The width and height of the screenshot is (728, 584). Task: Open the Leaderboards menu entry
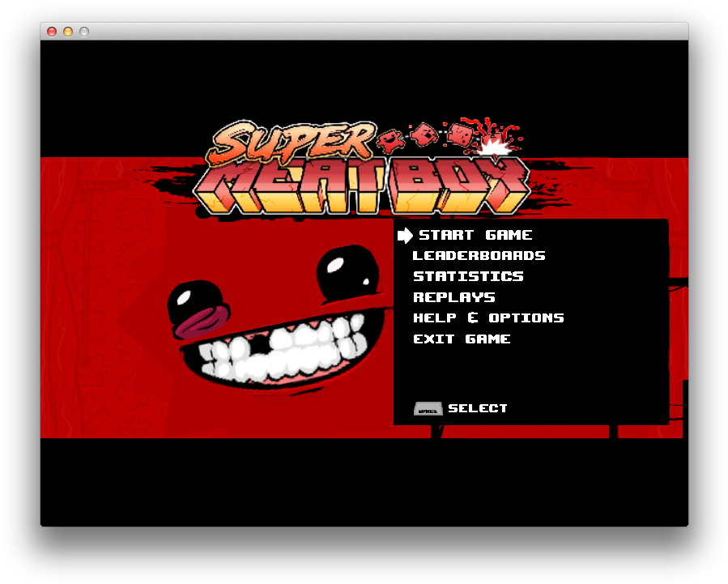pos(479,255)
